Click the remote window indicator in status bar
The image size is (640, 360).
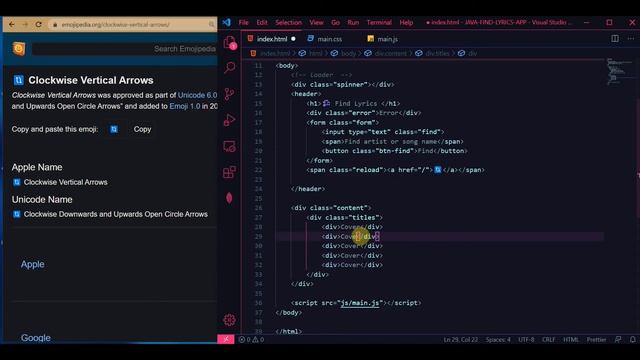(226, 339)
